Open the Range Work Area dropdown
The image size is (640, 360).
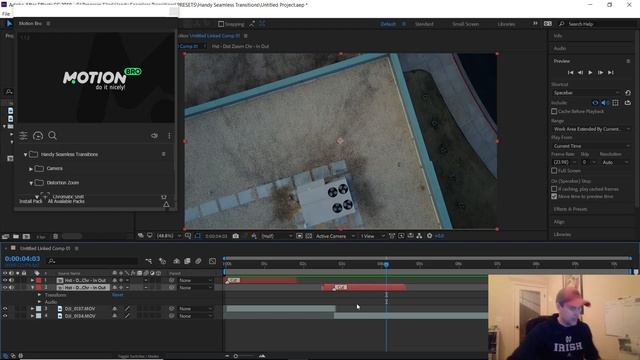590,129
